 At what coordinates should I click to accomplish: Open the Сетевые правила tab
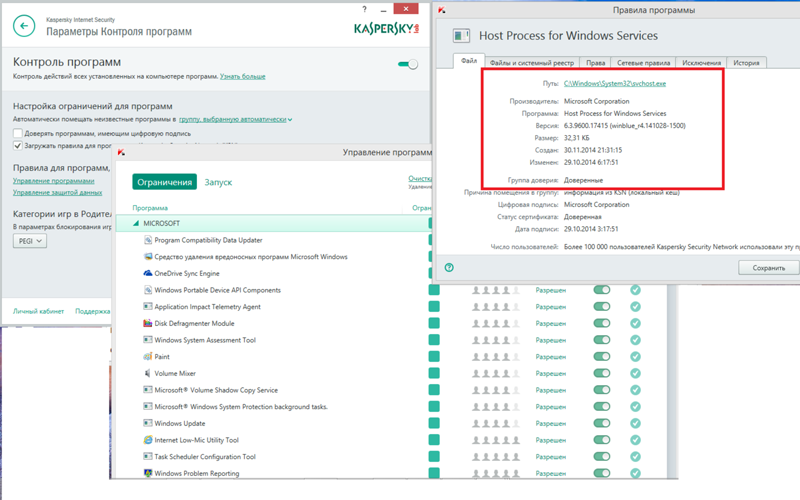[643, 62]
